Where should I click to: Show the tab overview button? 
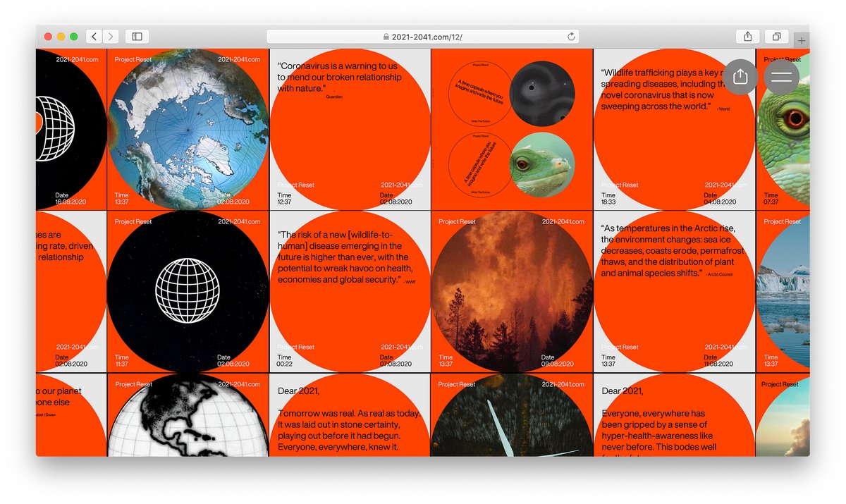pyautogui.click(x=776, y=36)
